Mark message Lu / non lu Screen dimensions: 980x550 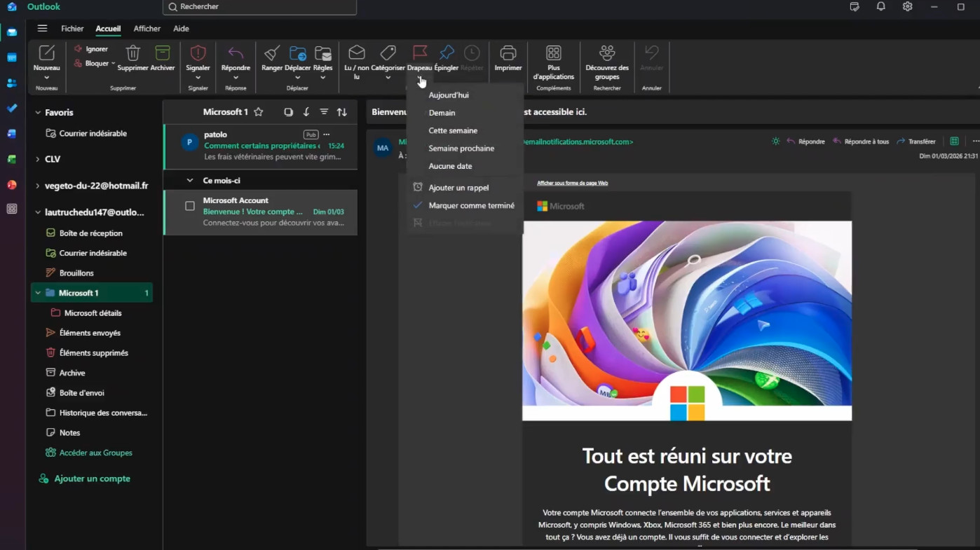click(x=357, y=62)
